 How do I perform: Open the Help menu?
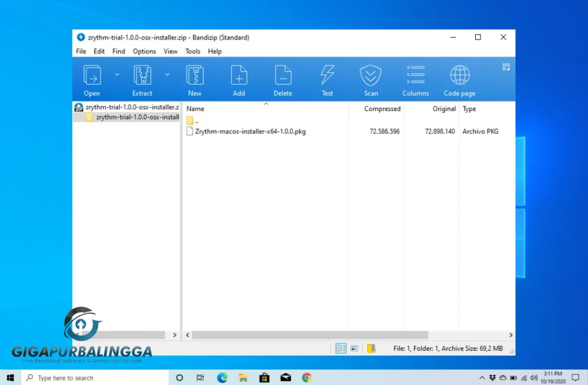(215, 51)
